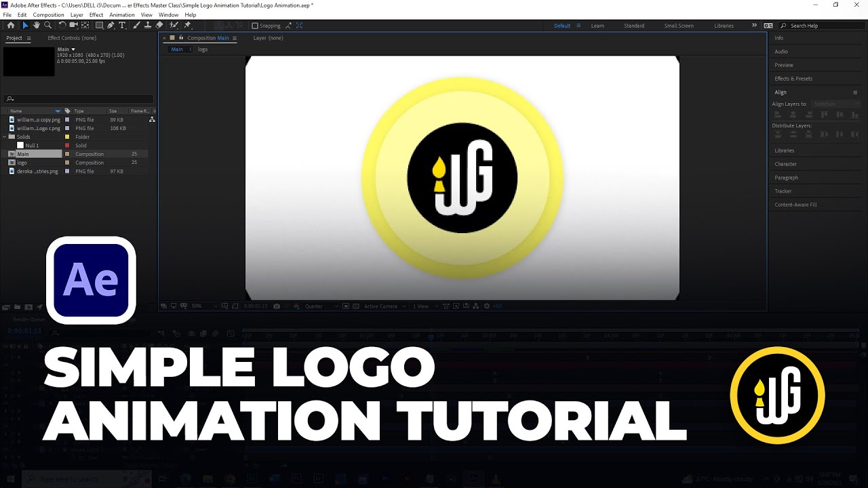868x488 pixels.
Task: Open the magnification 50% dropdown
Action: (203, 306)
